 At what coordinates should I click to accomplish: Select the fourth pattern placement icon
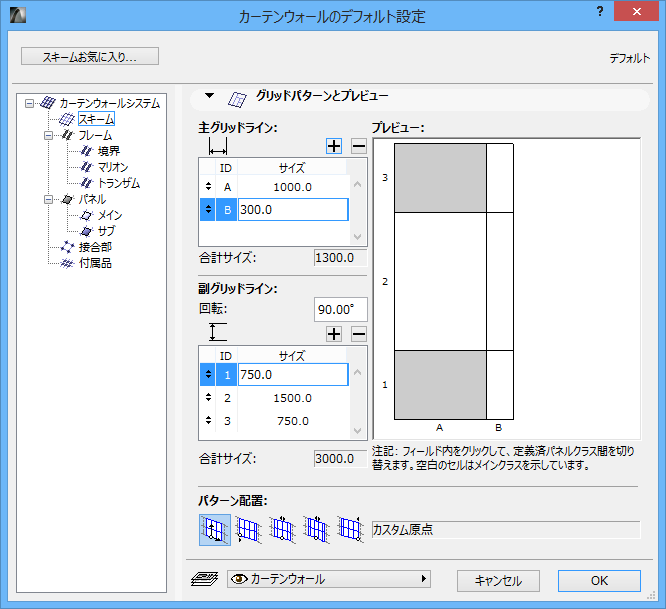pos(316,530)
